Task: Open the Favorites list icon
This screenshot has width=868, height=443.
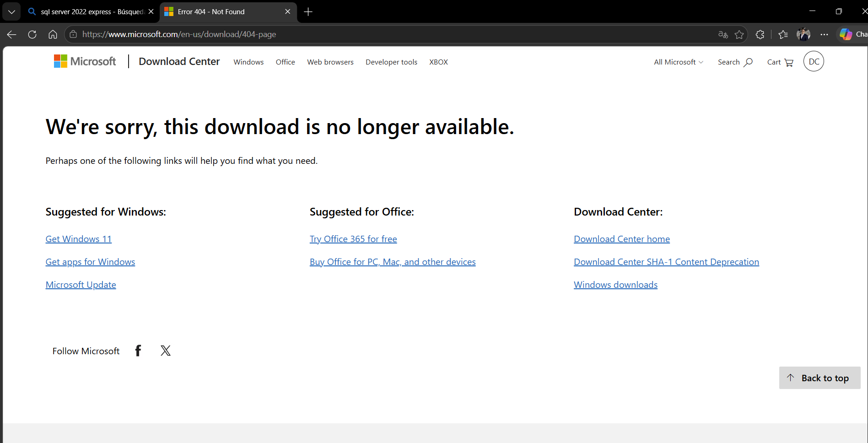Action: point(783,34)
